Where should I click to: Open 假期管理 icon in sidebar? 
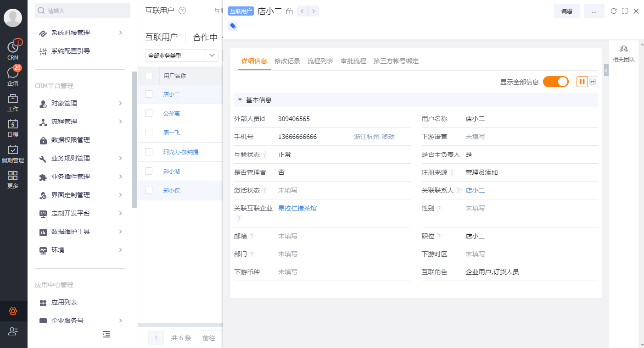pos(13,150)
